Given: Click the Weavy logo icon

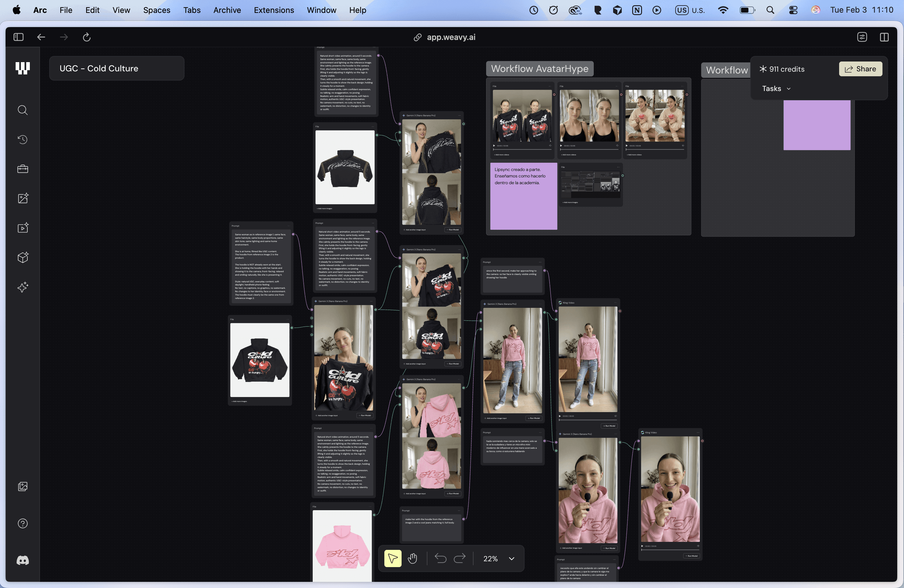Looking at the screenshot, I should point(22,68).
